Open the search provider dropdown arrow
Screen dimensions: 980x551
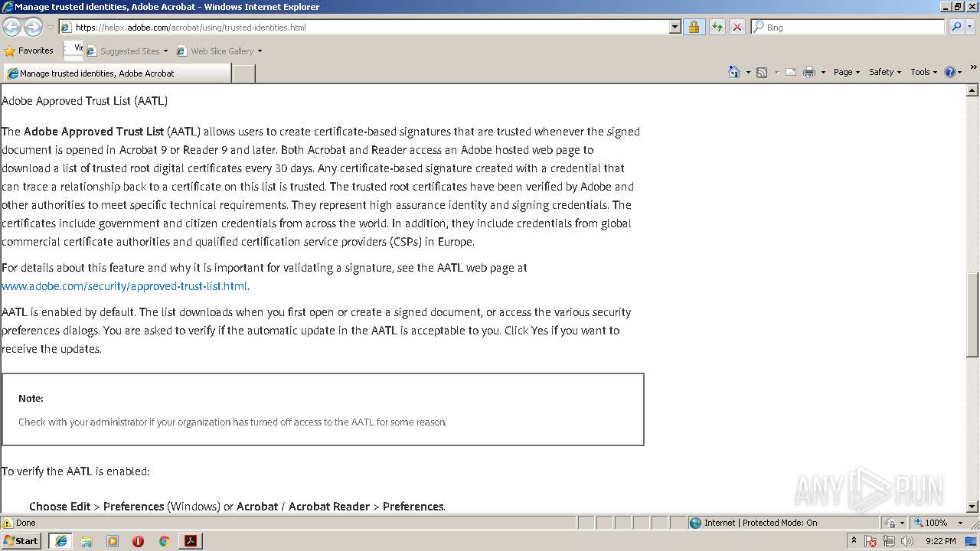point(970,27)
